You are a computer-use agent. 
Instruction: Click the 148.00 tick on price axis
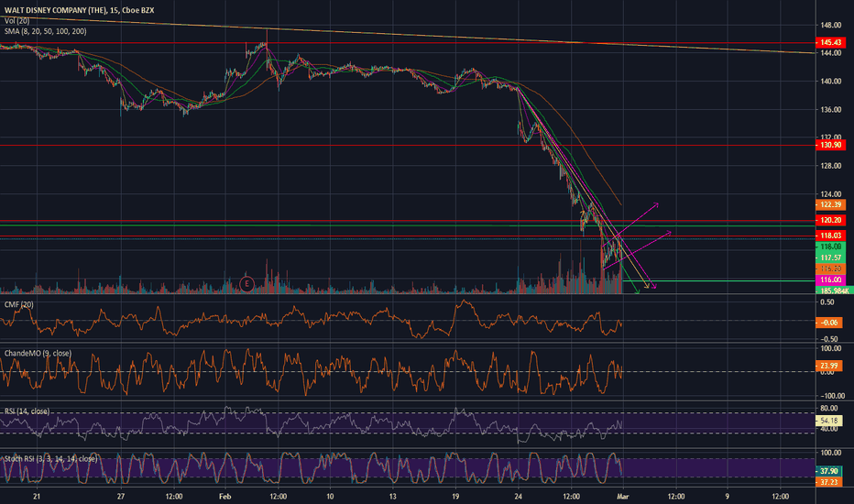(831, 25)
